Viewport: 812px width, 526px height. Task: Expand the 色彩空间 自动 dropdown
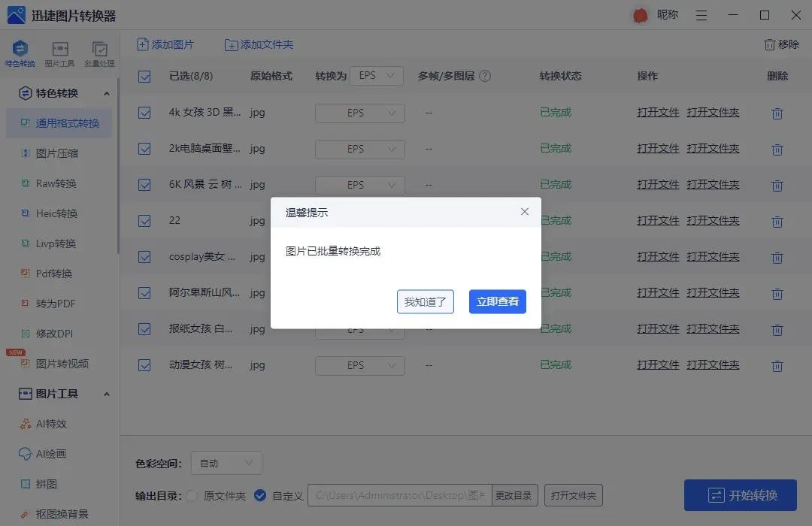pos(226,464)
